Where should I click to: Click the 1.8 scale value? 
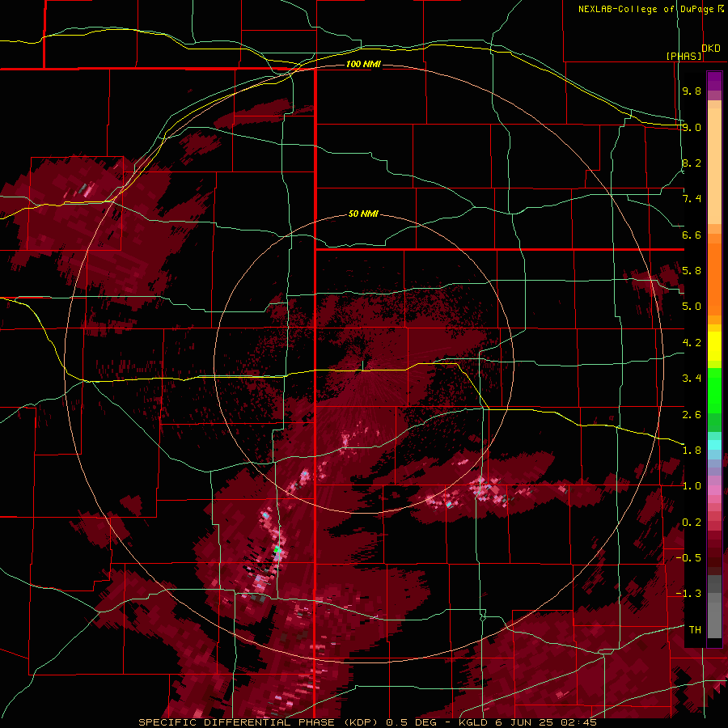(692, 450)
